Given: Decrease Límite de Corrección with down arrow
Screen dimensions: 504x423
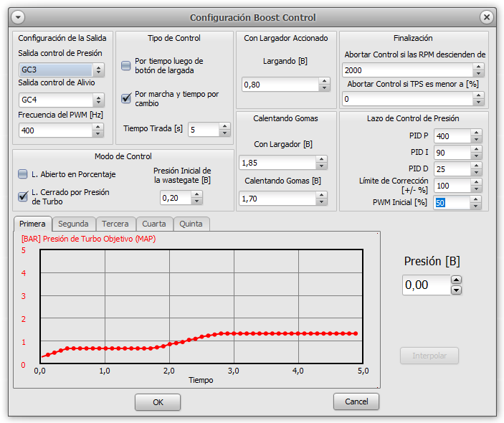Looking at the screenshot, I should pos(476,189).
